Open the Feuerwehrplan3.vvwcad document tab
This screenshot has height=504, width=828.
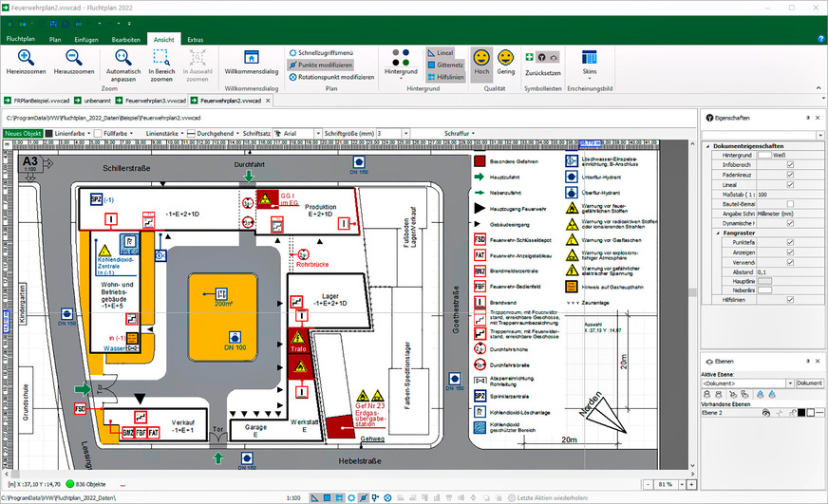(151, 99)
